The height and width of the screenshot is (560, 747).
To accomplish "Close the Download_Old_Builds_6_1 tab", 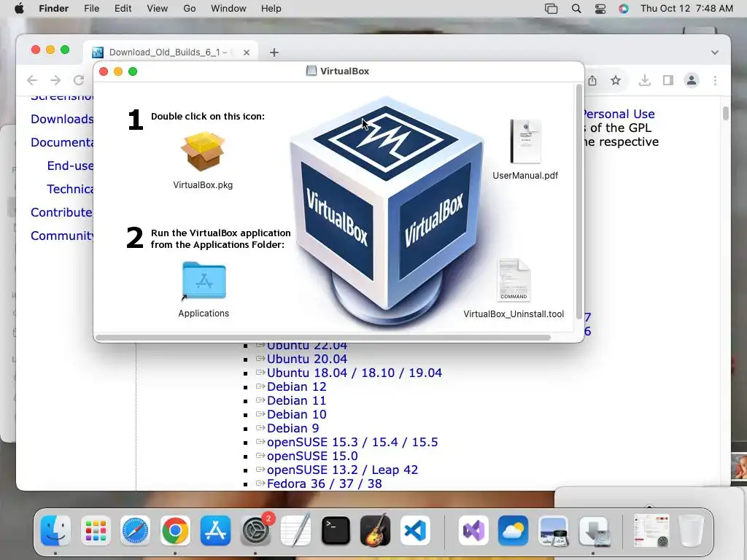I will (x=247, y=52).
